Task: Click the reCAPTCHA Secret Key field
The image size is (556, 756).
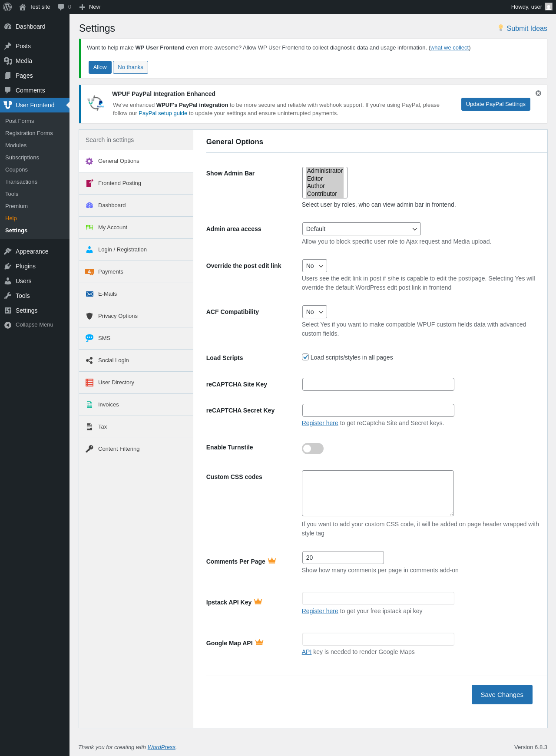Action: [x=378, y=410]
